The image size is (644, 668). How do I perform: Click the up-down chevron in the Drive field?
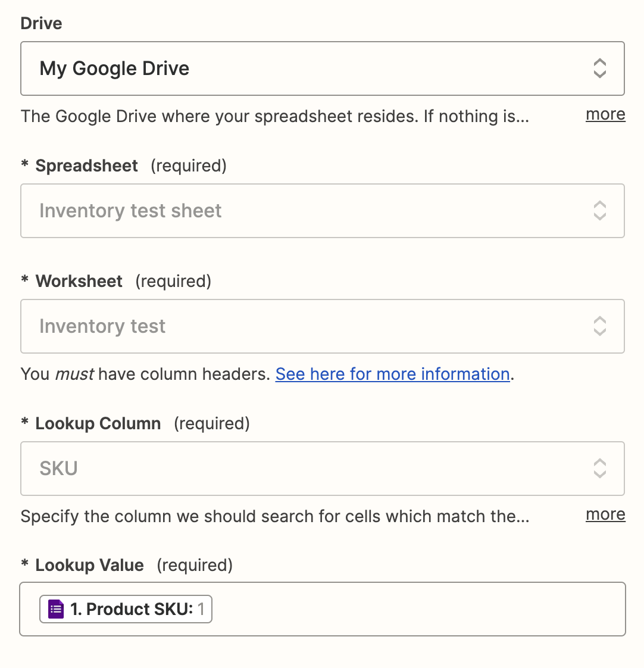[x=599, y=68]
